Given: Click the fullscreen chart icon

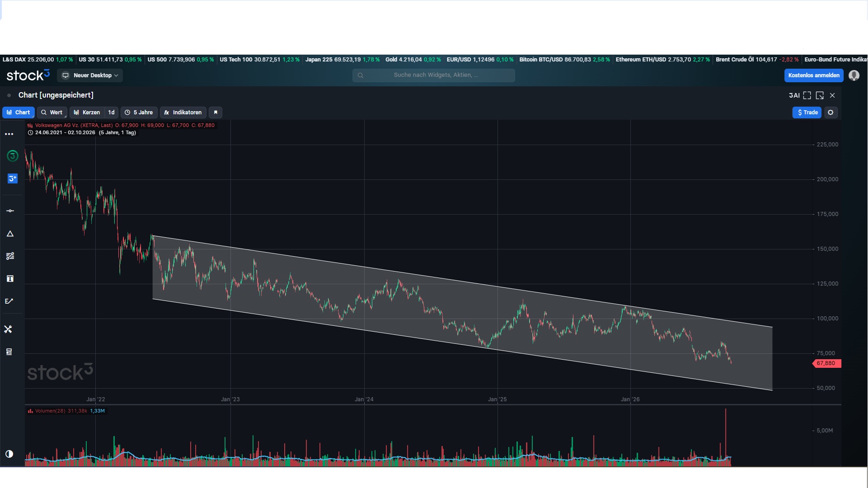Looking at the screenshot, I should pos(807,95).
